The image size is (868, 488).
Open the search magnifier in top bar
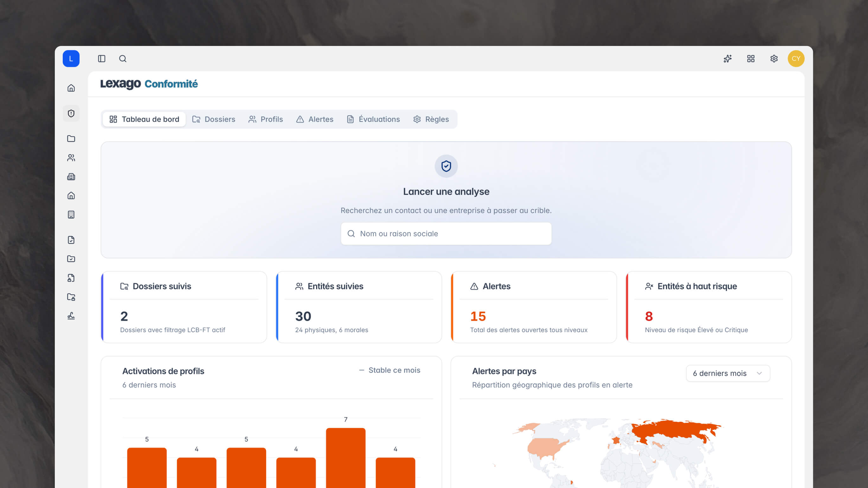pyautogui.click(x=123, y=59)
